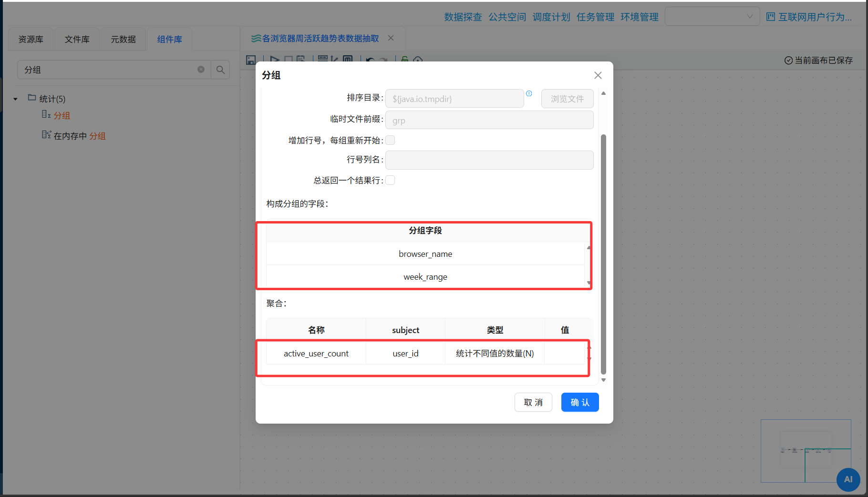This screenshot has width=868, height=497.
Task: Click the 类型 column header
Action: [495, 330]
